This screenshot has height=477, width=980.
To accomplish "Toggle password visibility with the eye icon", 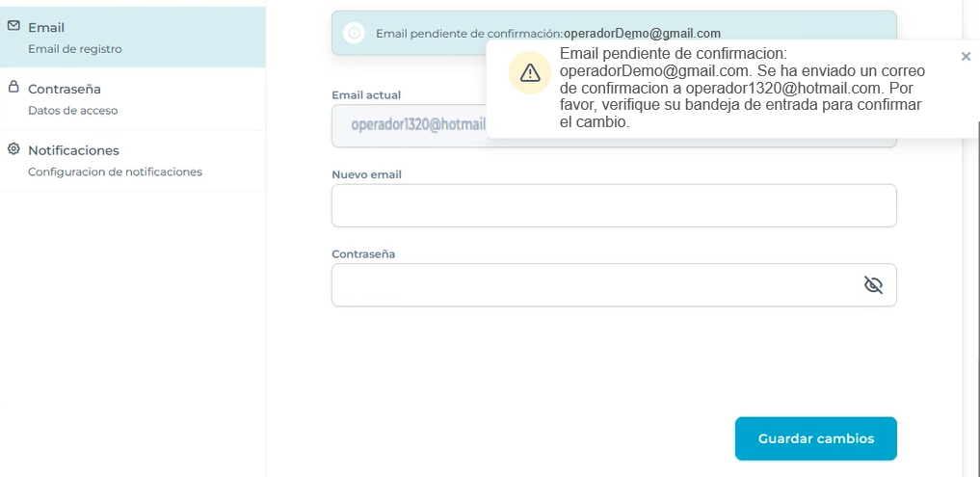I will 873,285.
